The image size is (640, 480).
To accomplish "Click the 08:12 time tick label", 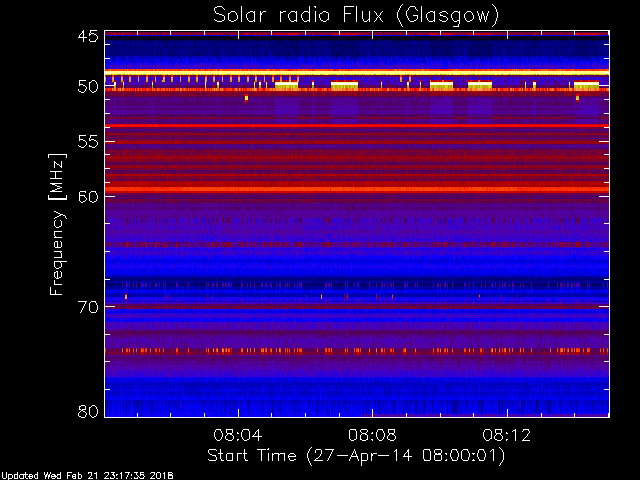I will (507, 435).
